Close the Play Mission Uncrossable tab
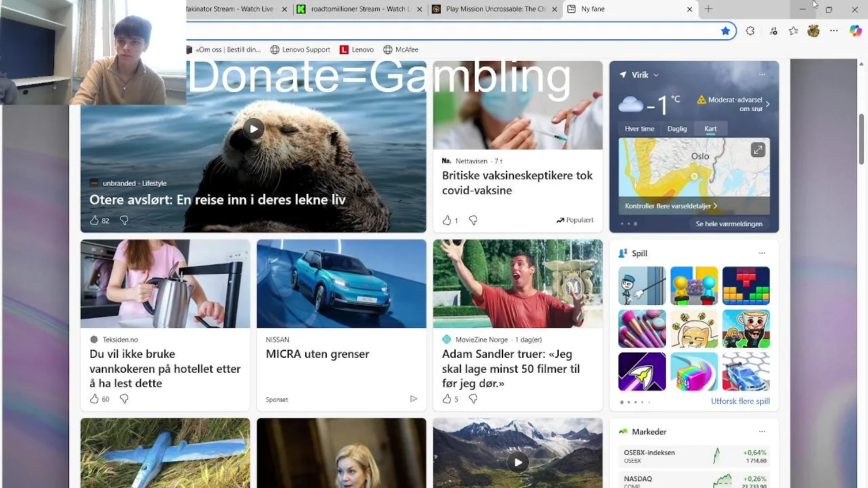868x488 pixels. [555, 9]
